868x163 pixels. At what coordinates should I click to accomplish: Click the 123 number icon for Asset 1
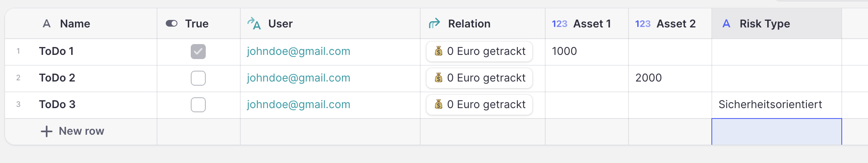559,24
